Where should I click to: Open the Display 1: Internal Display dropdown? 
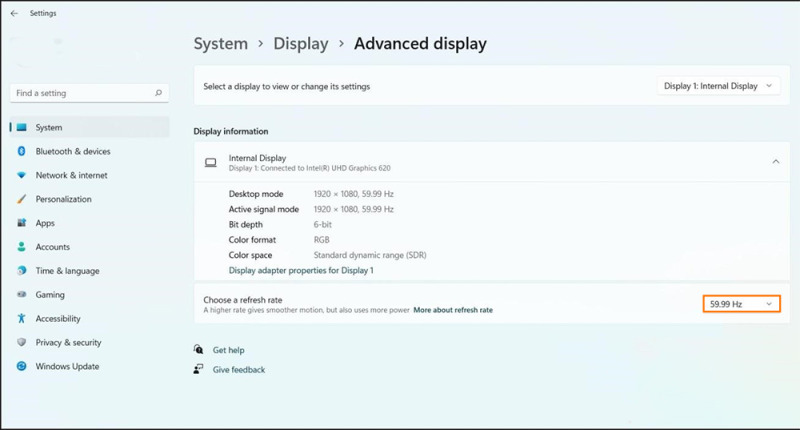click(718, 86)
